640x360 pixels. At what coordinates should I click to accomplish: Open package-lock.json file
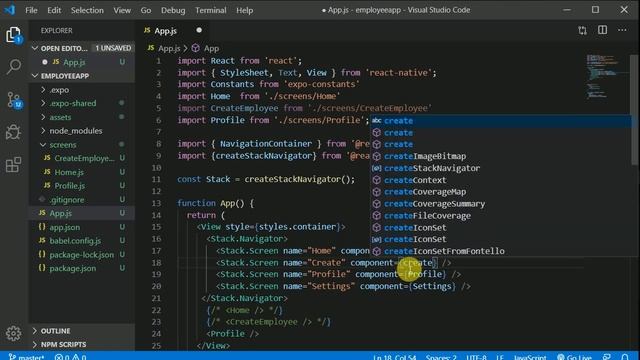(82, 255)
